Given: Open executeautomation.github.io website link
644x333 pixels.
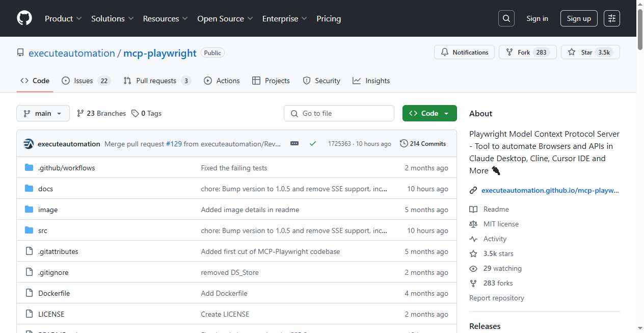Looking at the screenshot, I should 550,190.
